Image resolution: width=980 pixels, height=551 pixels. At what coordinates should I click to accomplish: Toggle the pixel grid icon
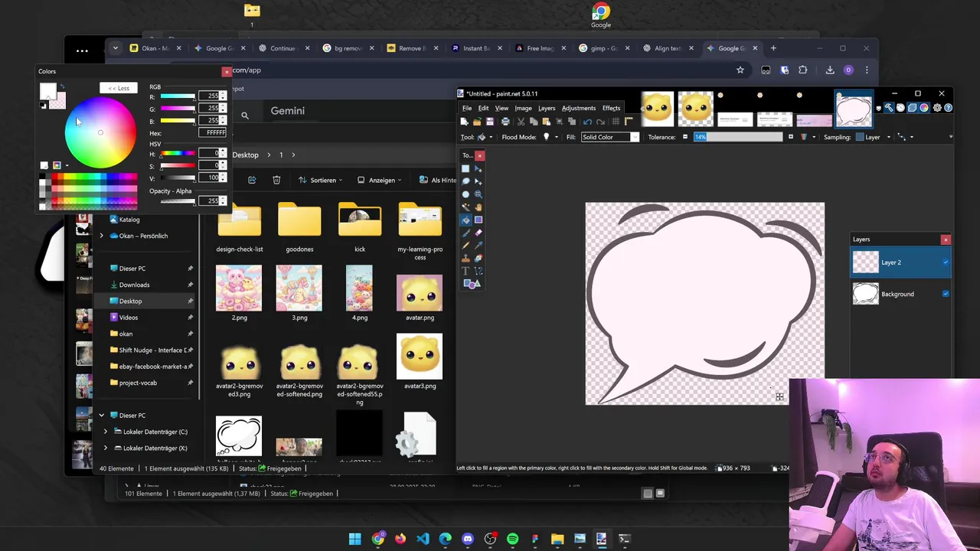click(x=616, y=122)
